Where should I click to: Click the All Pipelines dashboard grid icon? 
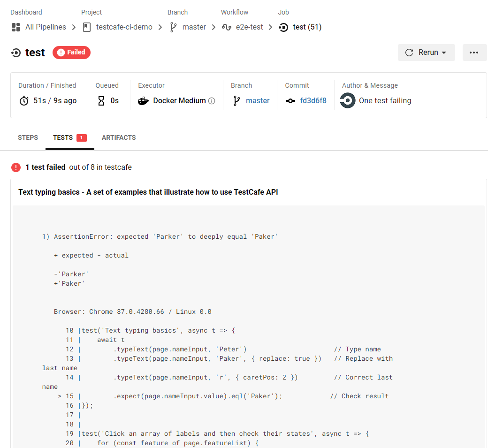[16, 27]
